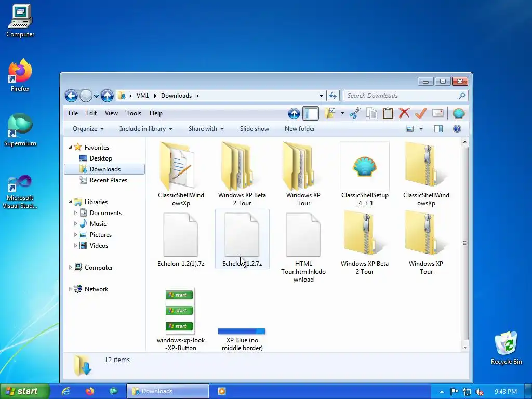The height and width of the screenshot is (399, 532).
Task: Open the Edit menu
Action: 91,113
